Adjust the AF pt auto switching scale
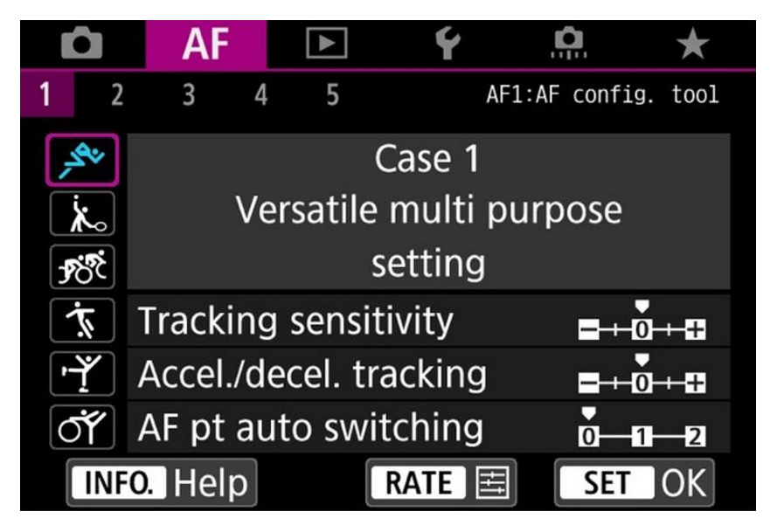 tap(642, 429)
